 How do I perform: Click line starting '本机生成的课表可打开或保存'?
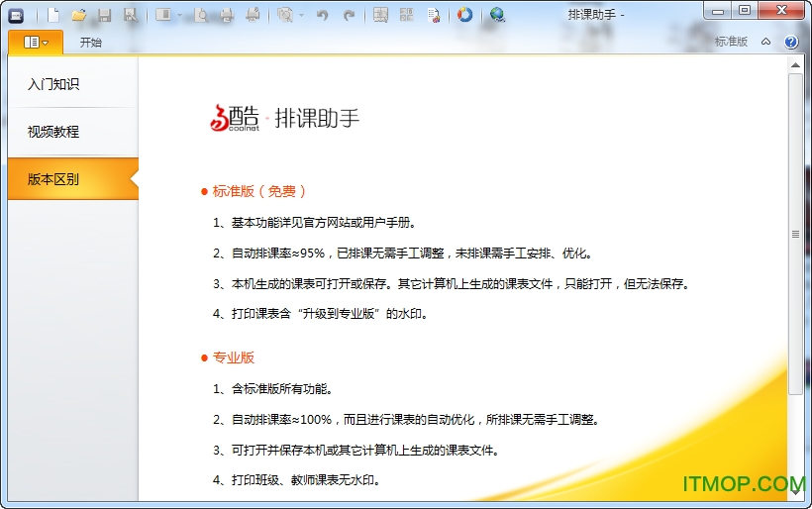tap(451, 284)
